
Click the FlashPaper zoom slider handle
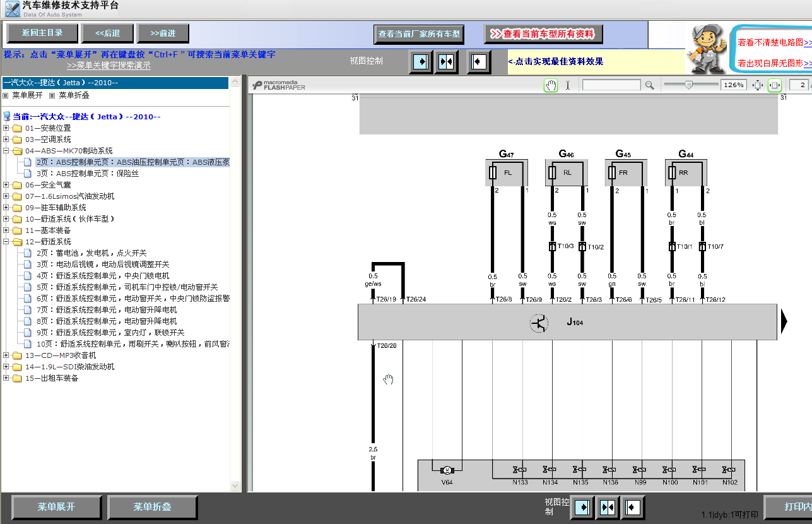688,85
